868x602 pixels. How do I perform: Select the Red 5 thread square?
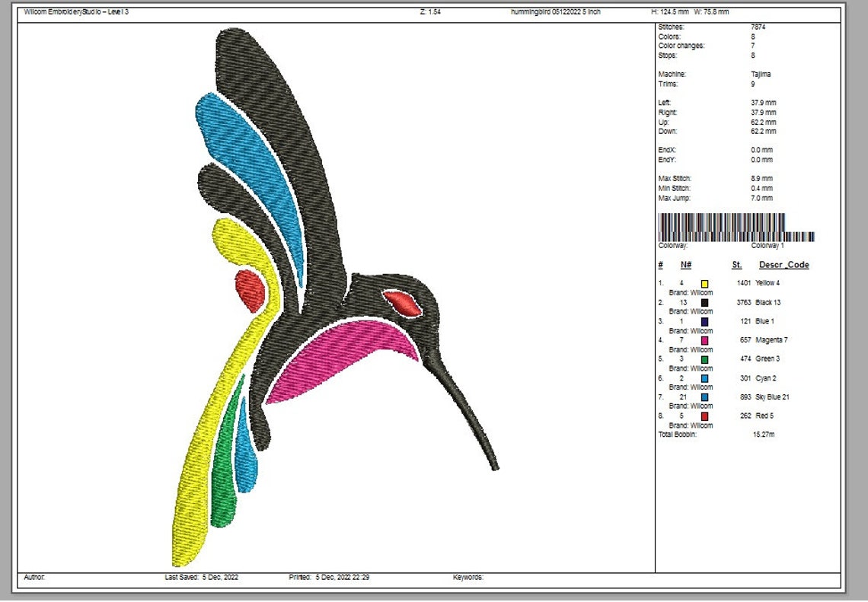tap(704, 416)
